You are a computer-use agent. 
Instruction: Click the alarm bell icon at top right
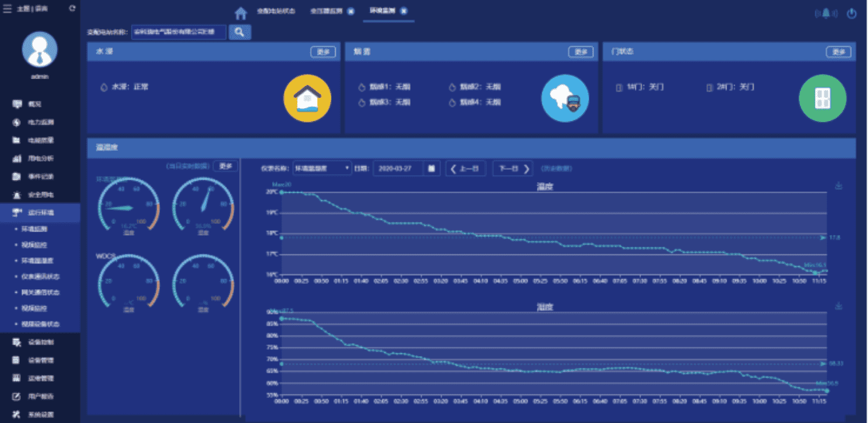pos(826,13)
